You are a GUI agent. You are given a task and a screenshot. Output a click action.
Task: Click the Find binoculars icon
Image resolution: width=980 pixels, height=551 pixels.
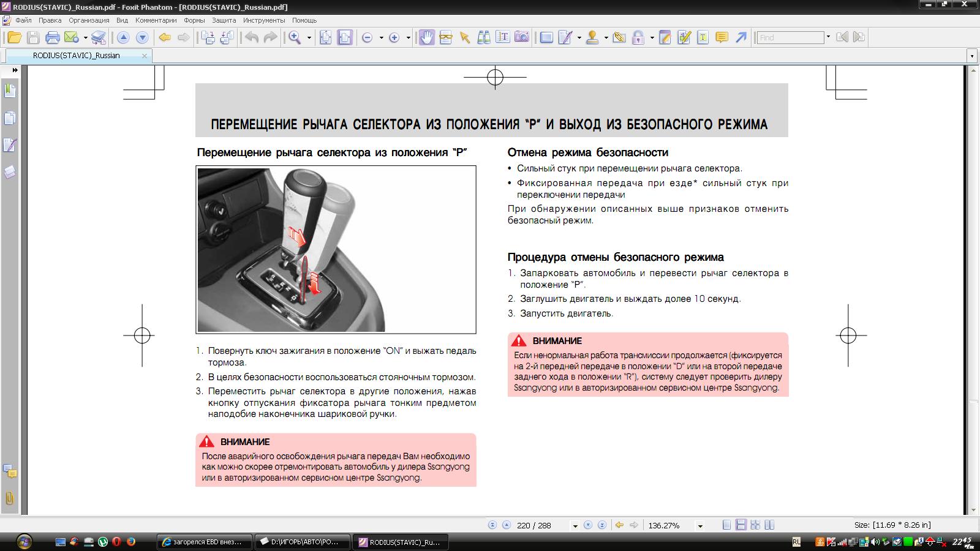pos(484,38)
